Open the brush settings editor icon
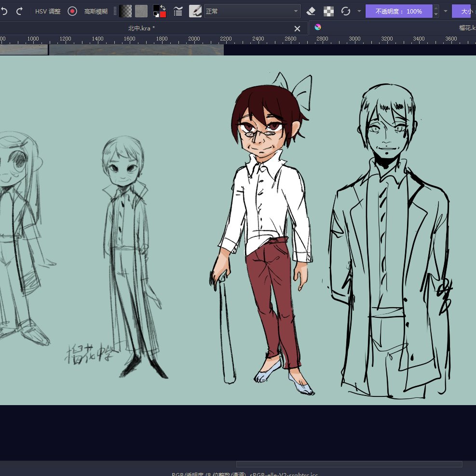 click(x=178, y=11)
